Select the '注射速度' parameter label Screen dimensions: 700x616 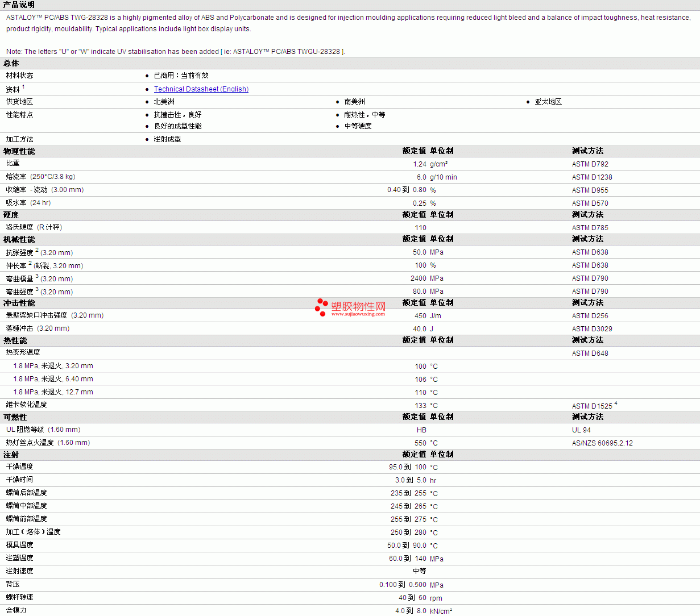click(20, 571)
